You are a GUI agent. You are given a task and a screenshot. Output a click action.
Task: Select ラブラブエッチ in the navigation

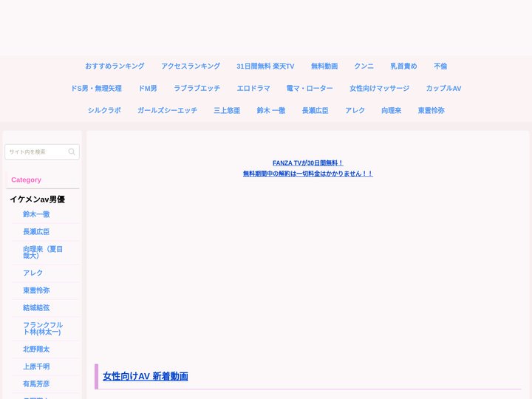click(197, 88)
